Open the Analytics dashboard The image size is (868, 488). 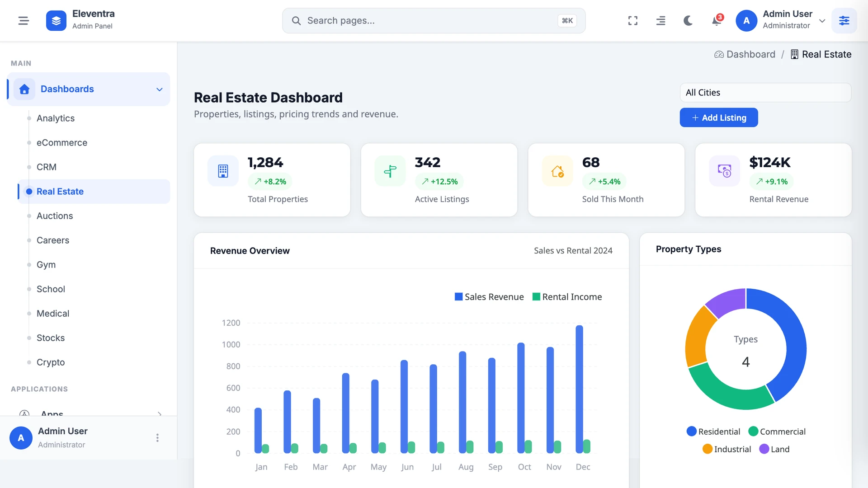tap(56, 118)
